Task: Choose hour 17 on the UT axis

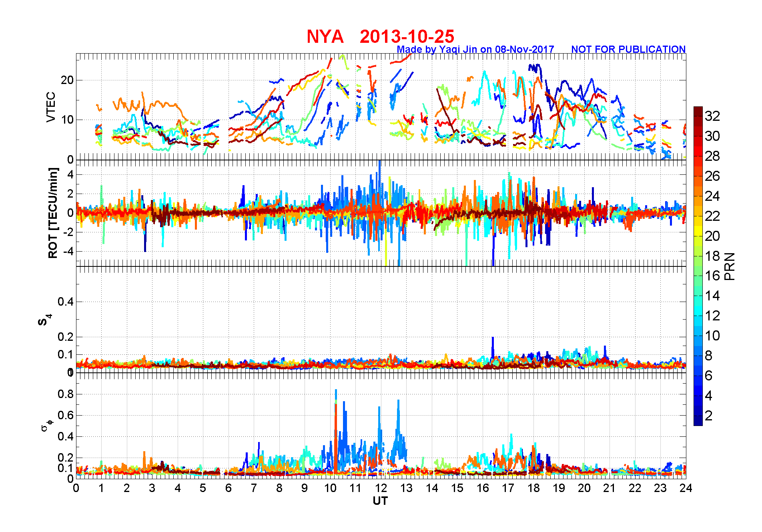Action: 508,488
